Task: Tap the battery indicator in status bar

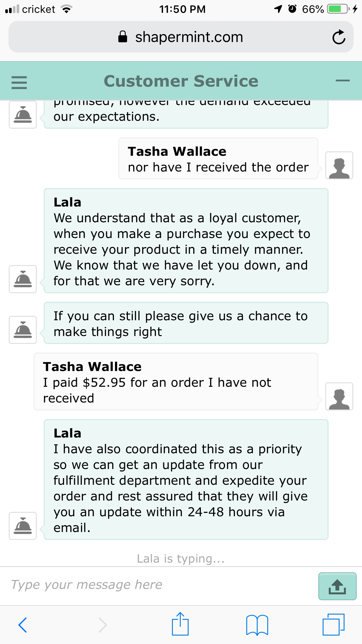Action: 338,9
